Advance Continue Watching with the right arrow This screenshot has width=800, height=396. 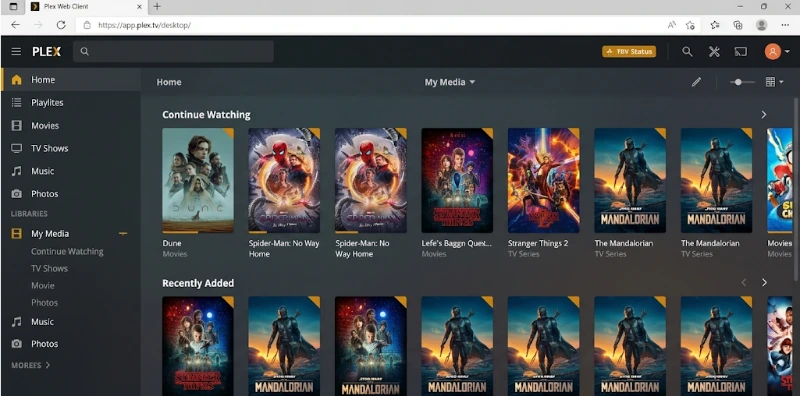[764, 115]
